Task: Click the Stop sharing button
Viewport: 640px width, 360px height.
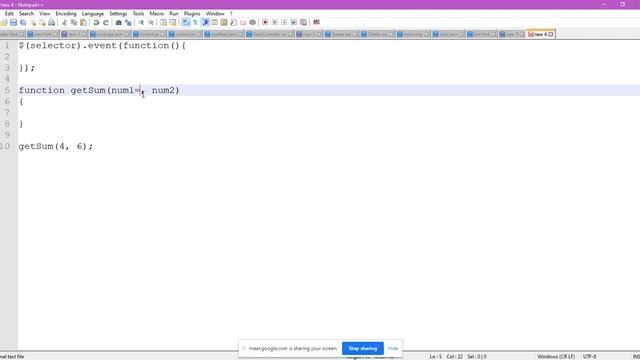Action: click(362, 348)
